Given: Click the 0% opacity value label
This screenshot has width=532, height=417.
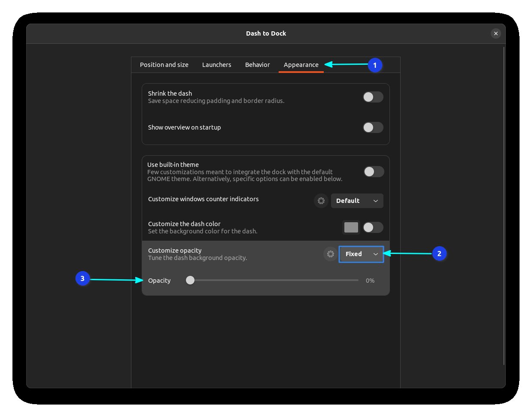Looking at the screenshot, I should pos(370,280).
